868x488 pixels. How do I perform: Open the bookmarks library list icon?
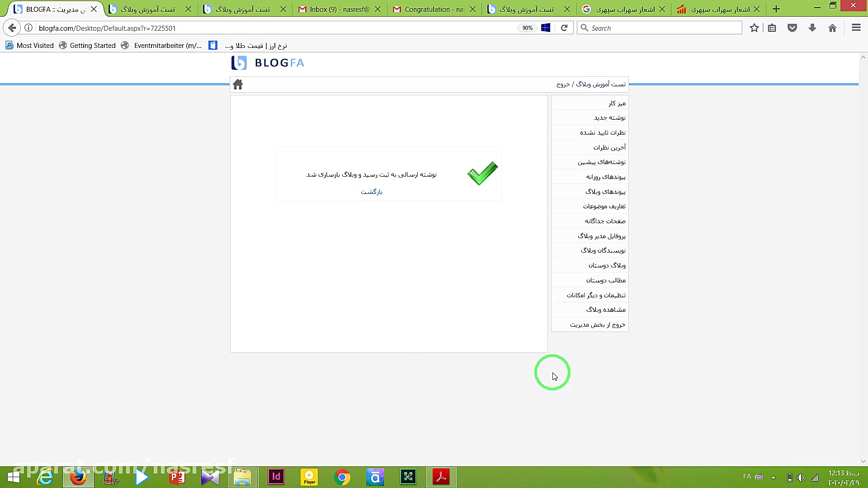[772, 28]
